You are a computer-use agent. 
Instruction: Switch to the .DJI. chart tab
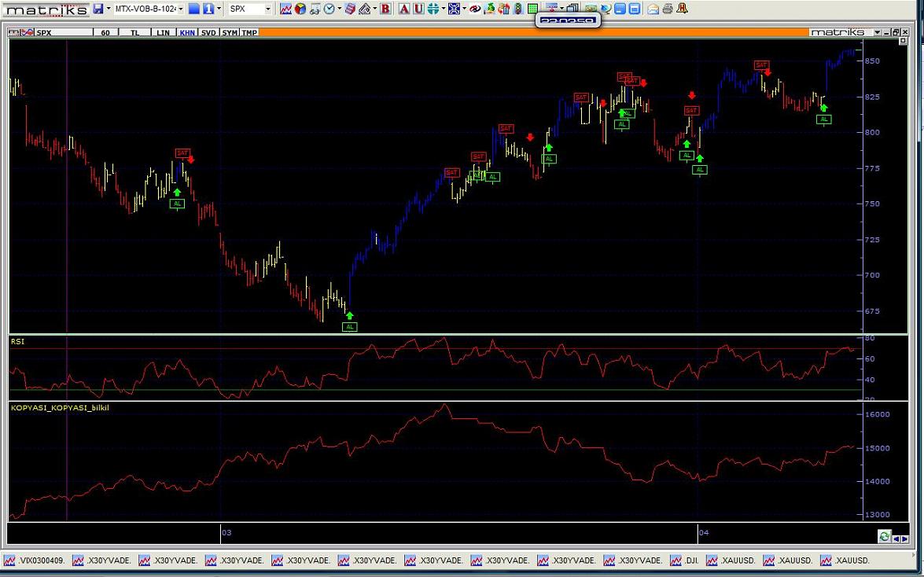coord(683,560)
